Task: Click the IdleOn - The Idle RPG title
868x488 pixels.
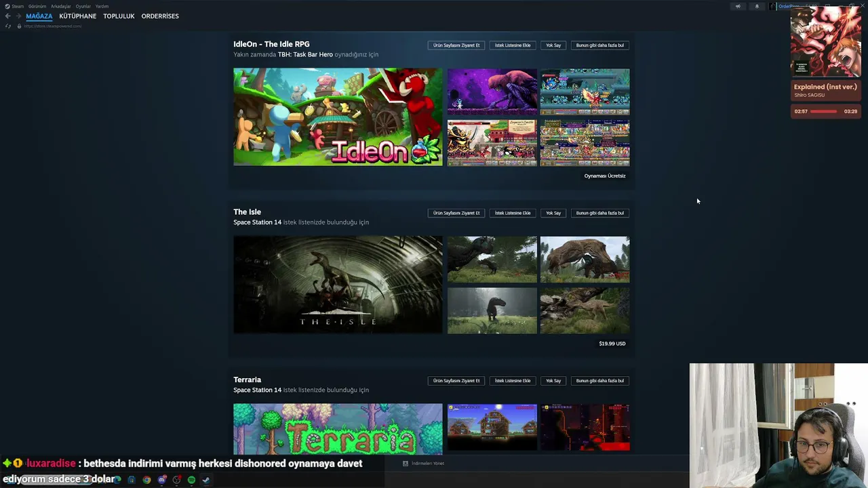Action: (271, 44)
